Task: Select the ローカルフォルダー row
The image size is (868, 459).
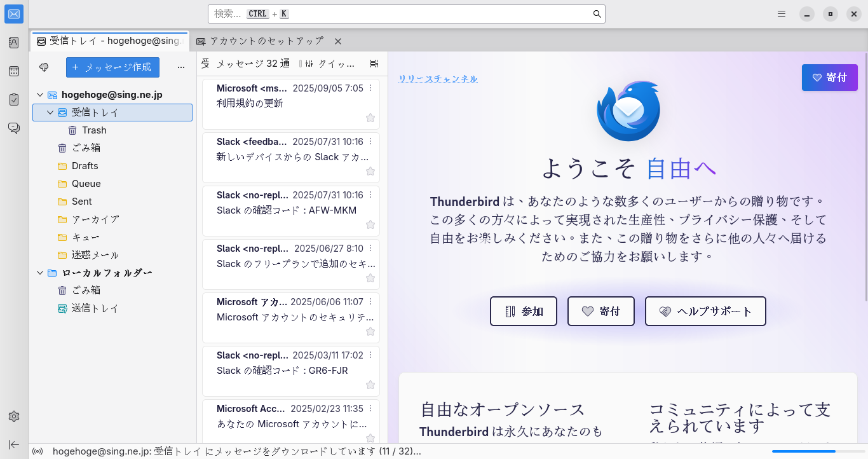Action: pos(112,273)
